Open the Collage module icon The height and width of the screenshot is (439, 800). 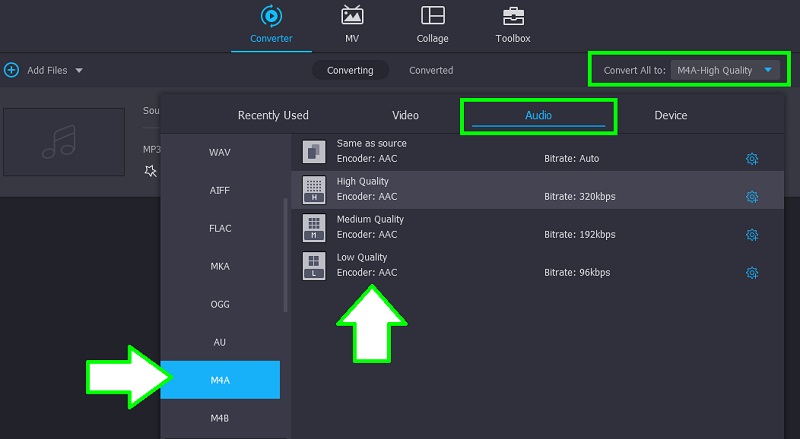click(x=433, y=17)
